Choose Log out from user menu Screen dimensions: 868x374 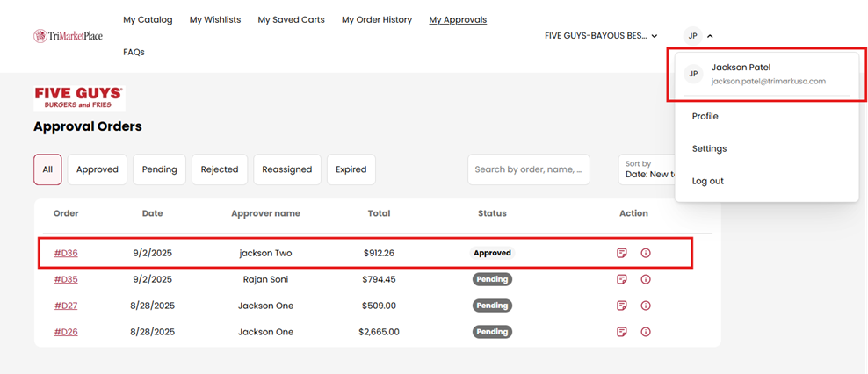(x=708, y=181)
